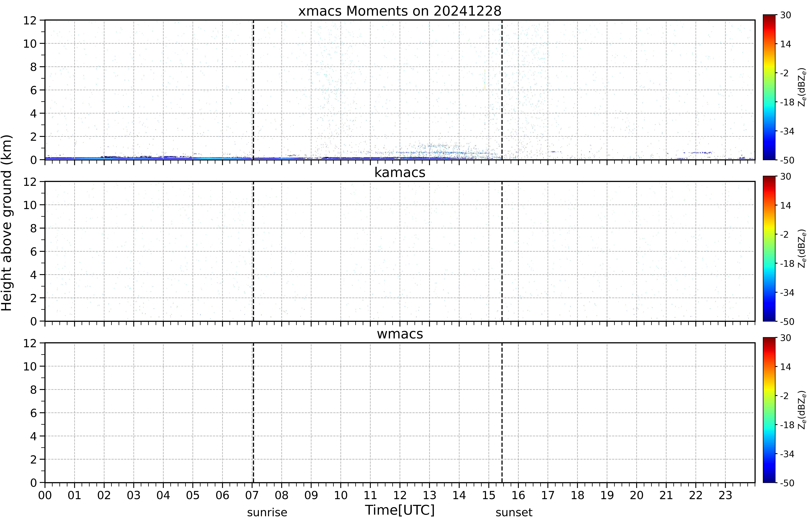
Task: Click the time tick label "14"
Action: pyautogui.click(x=459, y=495)
